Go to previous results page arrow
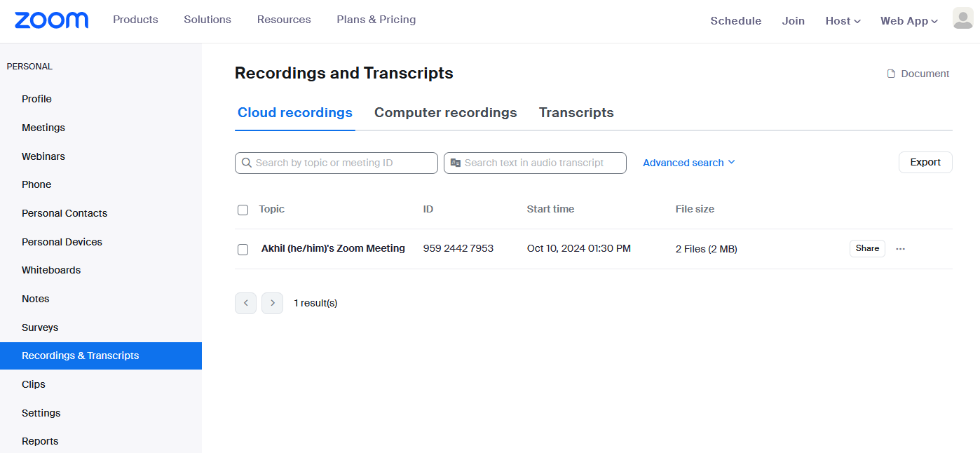This screenshot has height=453, width=980. click(x=245, y=303)
